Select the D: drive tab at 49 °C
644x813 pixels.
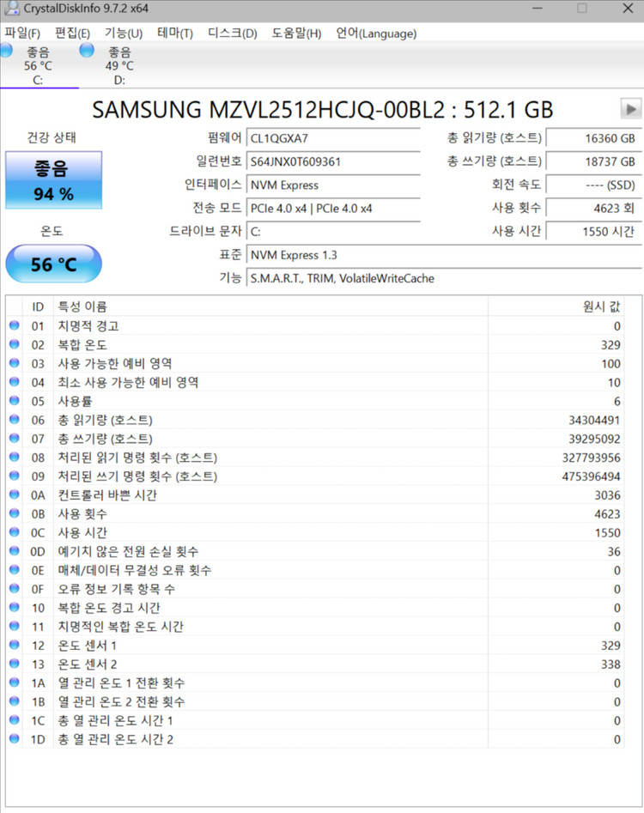pyautogui.click(x=119, y=65)
